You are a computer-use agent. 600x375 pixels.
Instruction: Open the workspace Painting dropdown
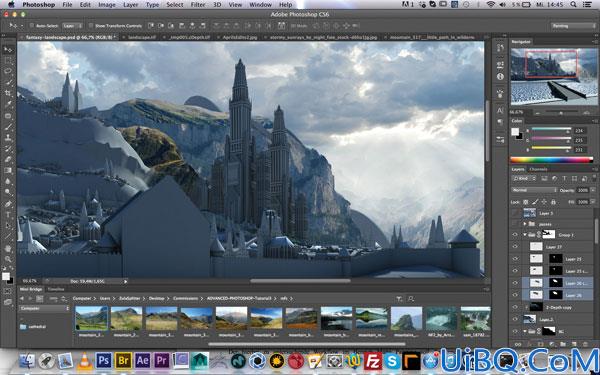pos(574,26)
